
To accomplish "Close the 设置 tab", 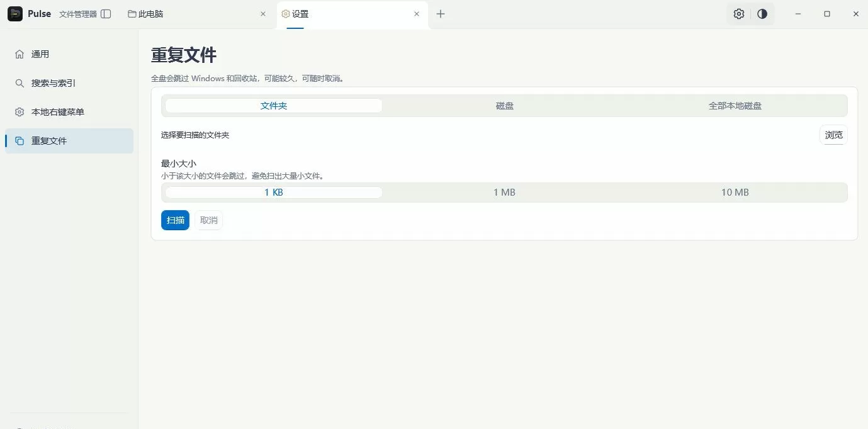I will pyautogui.click(x=417, y=14).
